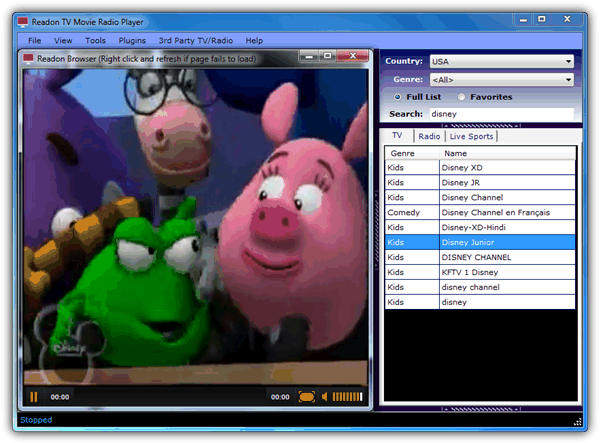Select the lowercase disney channel row
600x443 pixels.
click(480, 287)
